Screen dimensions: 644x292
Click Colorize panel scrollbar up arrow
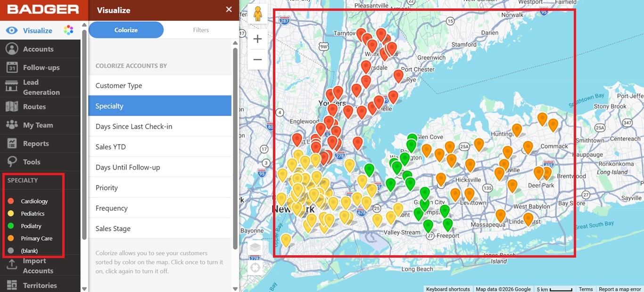point(235,43)
